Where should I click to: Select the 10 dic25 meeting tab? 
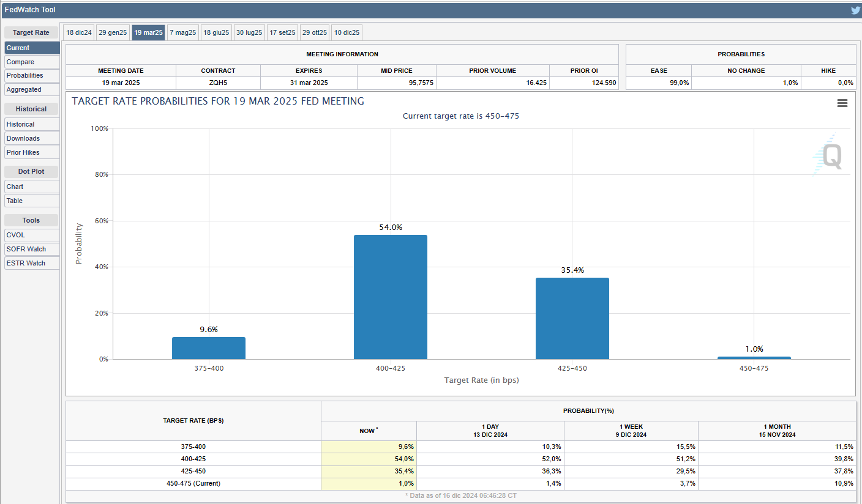point(347,32)
